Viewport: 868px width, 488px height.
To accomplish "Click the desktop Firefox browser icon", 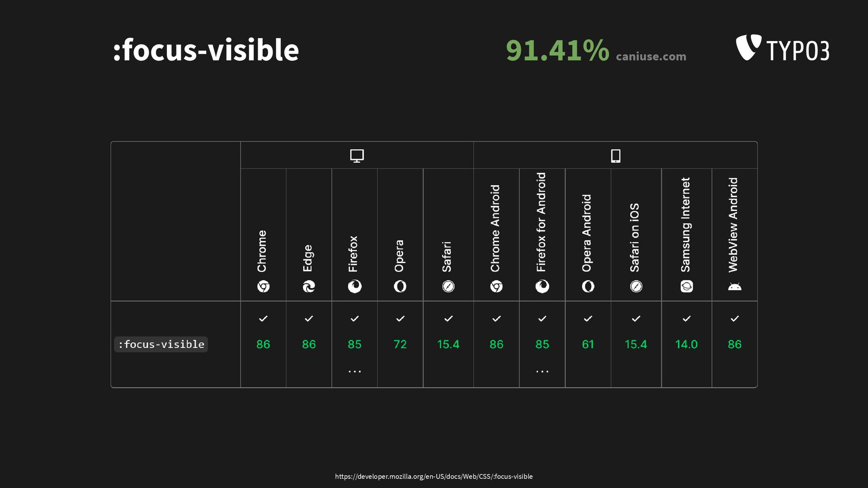I will [354, 286].
